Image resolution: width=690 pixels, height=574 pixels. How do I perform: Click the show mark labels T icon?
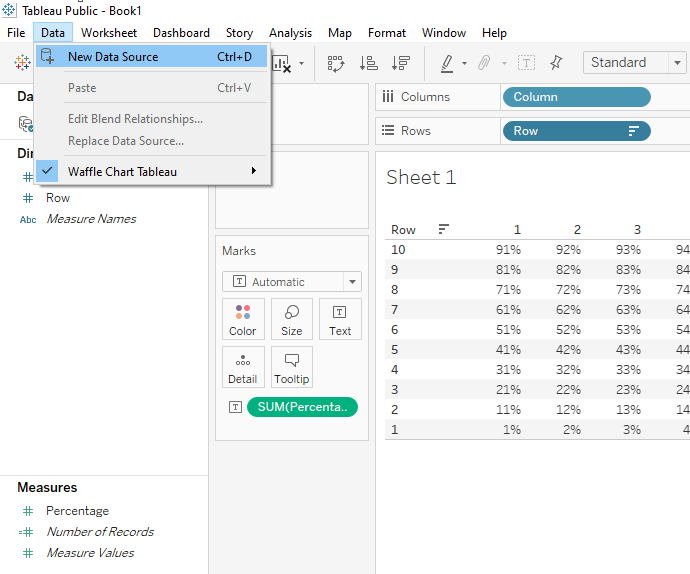526,63
